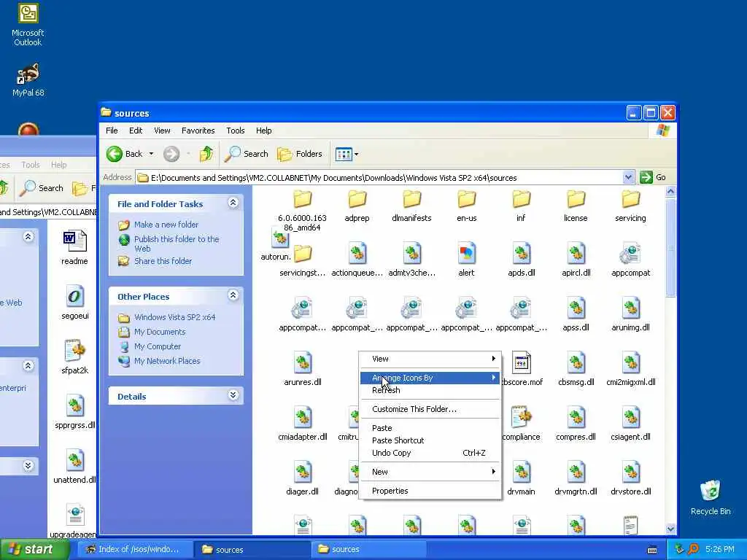Select cmi2migxml.dll file icon
Viewport: 747px width, 560px height.
click(x=630, y=363)
